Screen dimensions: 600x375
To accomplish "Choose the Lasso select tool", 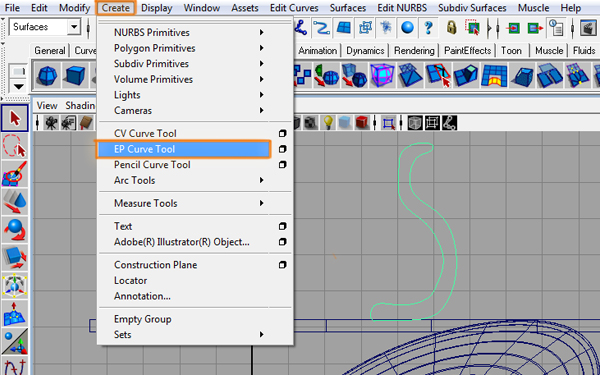I will 15,146.
